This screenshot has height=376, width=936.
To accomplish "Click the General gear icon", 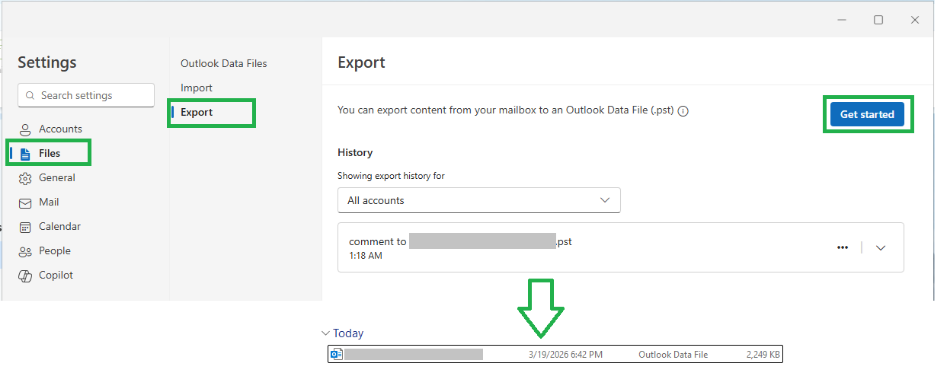I will pos(25,178).
